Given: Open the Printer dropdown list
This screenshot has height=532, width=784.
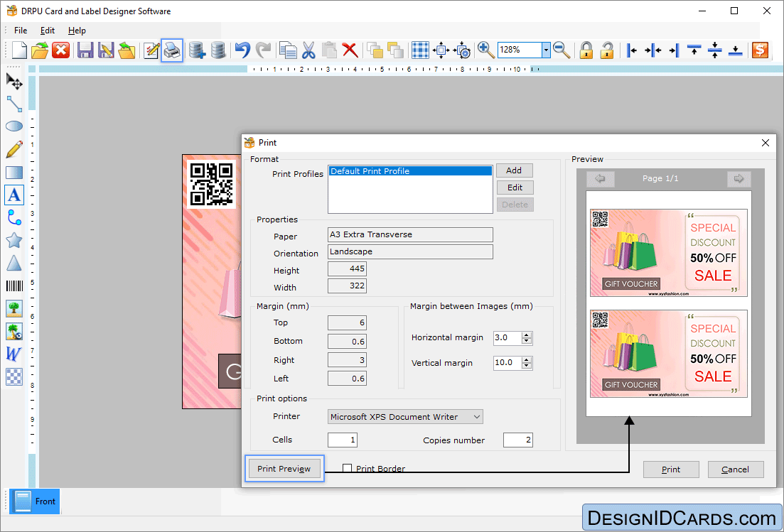Looking at the screenshot, I should pos(476,417).
